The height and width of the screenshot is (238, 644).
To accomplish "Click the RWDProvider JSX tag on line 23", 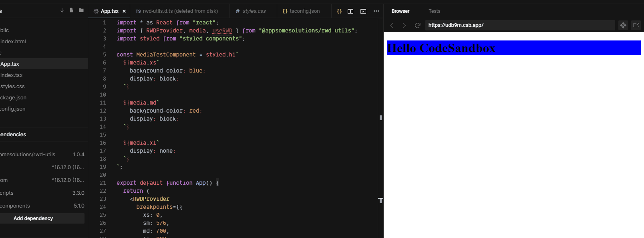I will 151,199.
